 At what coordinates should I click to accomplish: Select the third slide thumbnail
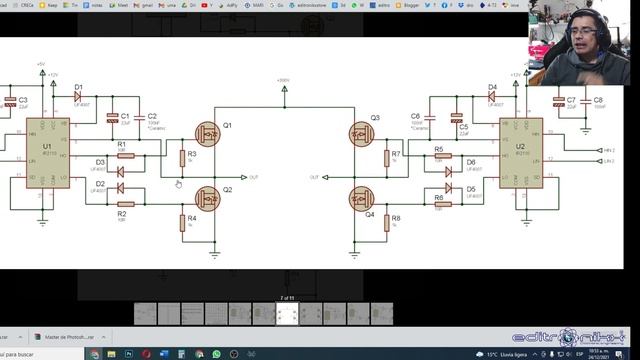pos(193,314)
